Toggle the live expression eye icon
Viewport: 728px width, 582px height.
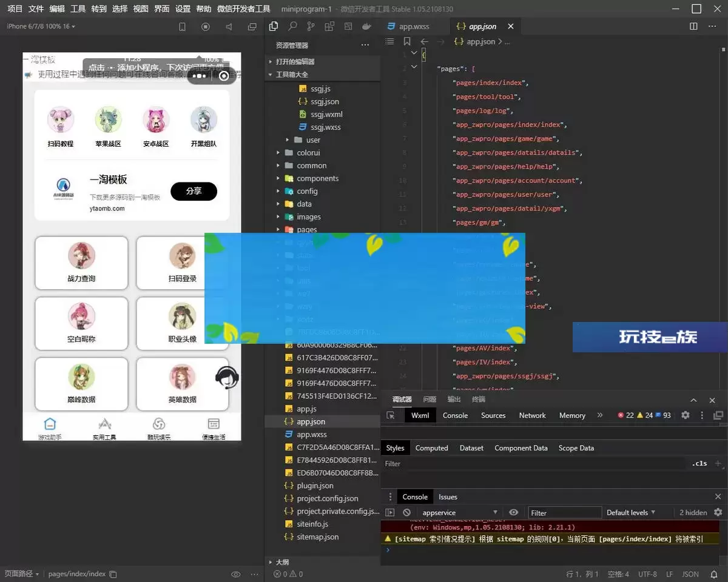coord(513,512)
